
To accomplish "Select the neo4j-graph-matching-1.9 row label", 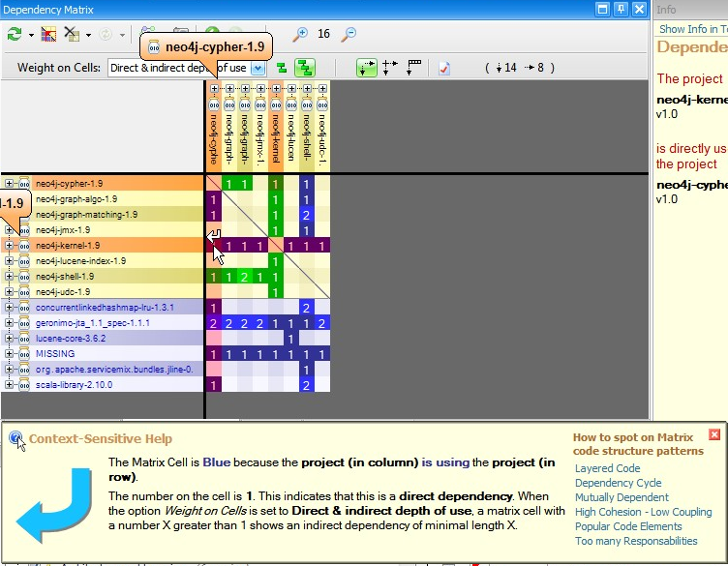I will coord(86,215).
